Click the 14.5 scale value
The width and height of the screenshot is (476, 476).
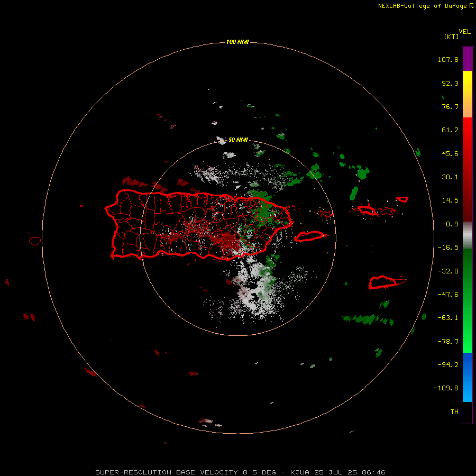(x=450, y=200)
